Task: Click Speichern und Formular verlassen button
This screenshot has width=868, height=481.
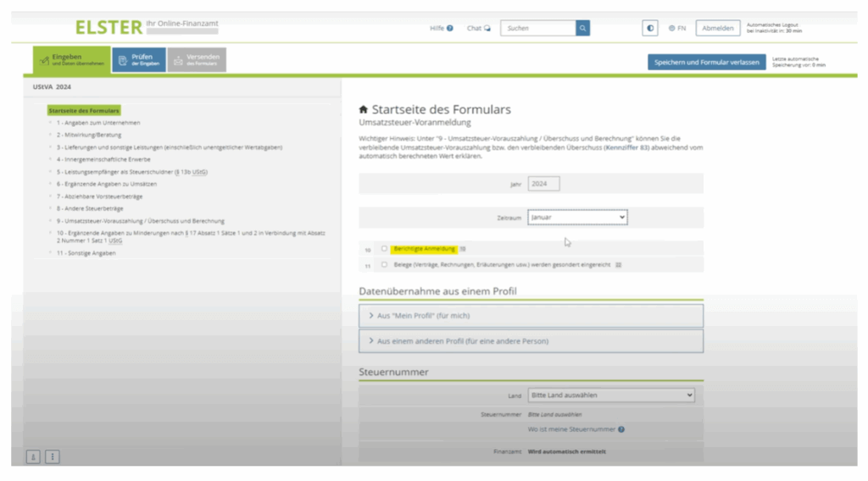Action: point(706,63)
